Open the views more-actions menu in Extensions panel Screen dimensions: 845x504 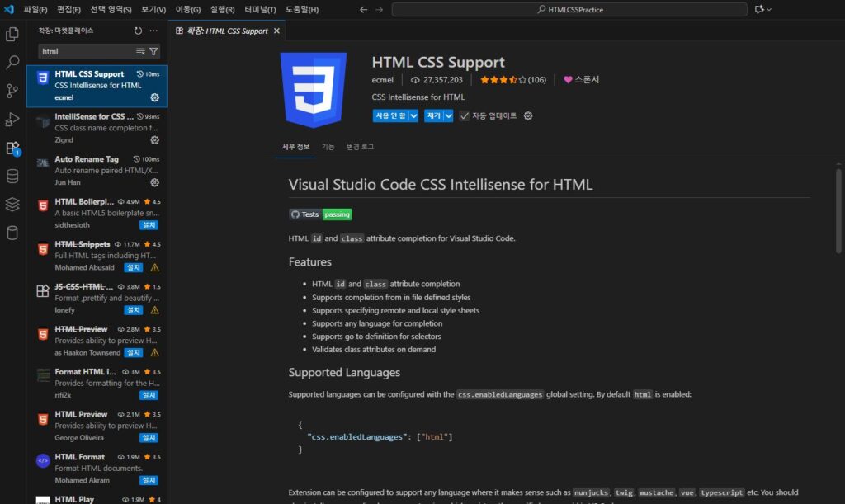[x=153, y=31]
